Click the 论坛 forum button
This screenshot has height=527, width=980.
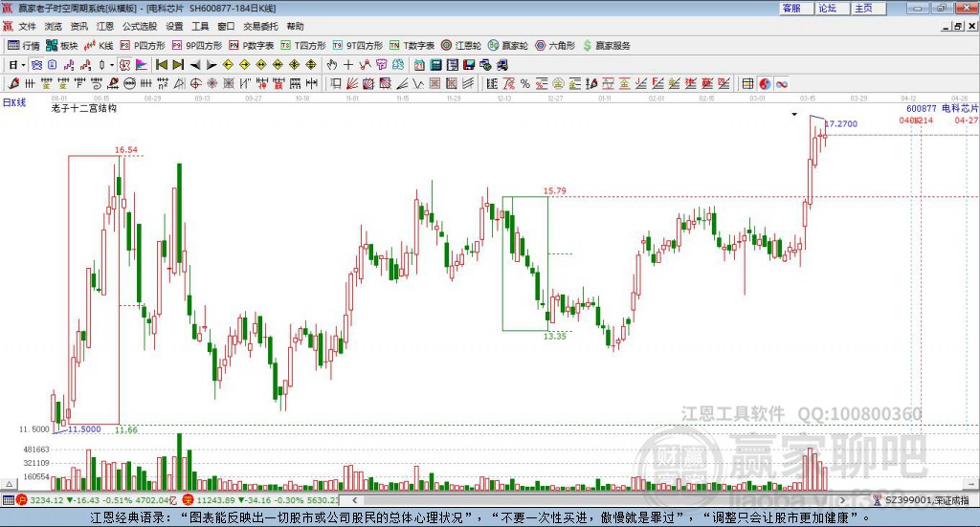pos(832,8)
